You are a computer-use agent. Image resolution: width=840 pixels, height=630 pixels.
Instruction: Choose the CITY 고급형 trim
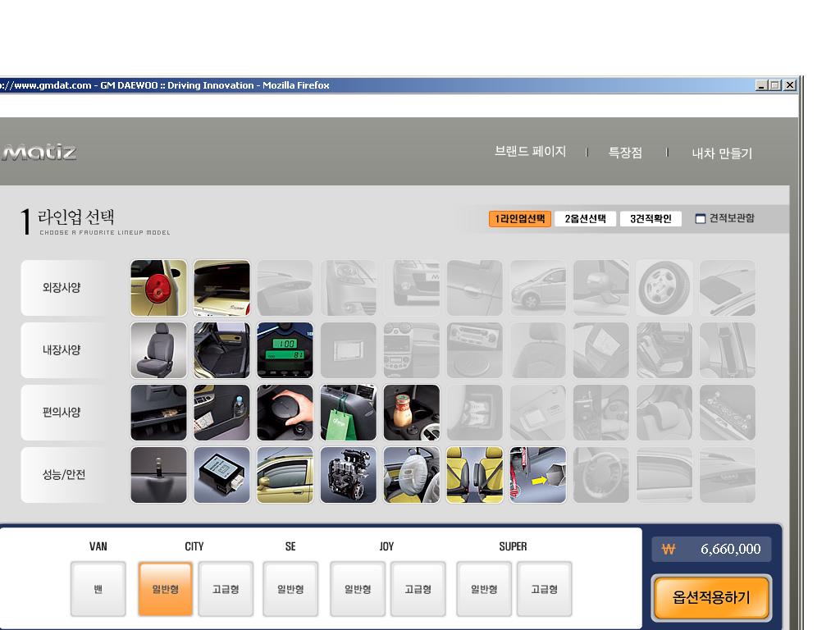pyautogui.click(x=226, y=589)
